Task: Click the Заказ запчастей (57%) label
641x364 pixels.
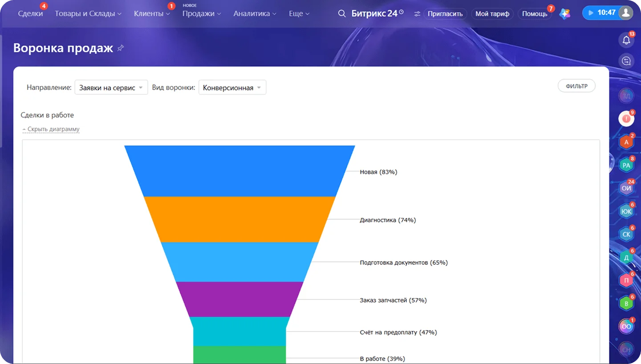Action: point(393,300)
